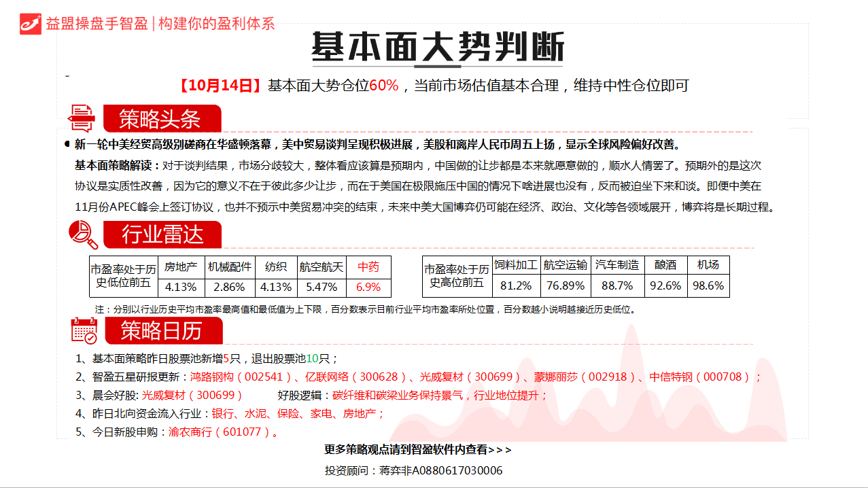Open the 更多策略观点请到智盈软件内查看 link
This screenshot has width=868, height=488.
click(x=417, y=450)
